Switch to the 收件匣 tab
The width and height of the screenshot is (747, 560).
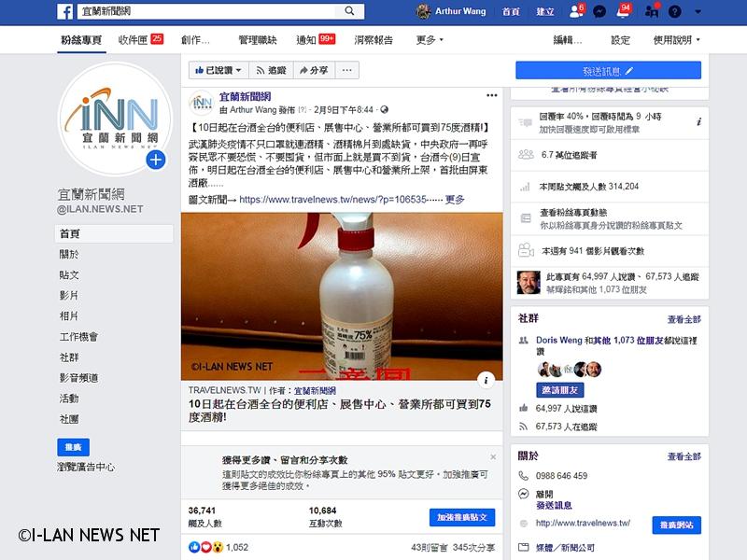click(x=140, y=40)
